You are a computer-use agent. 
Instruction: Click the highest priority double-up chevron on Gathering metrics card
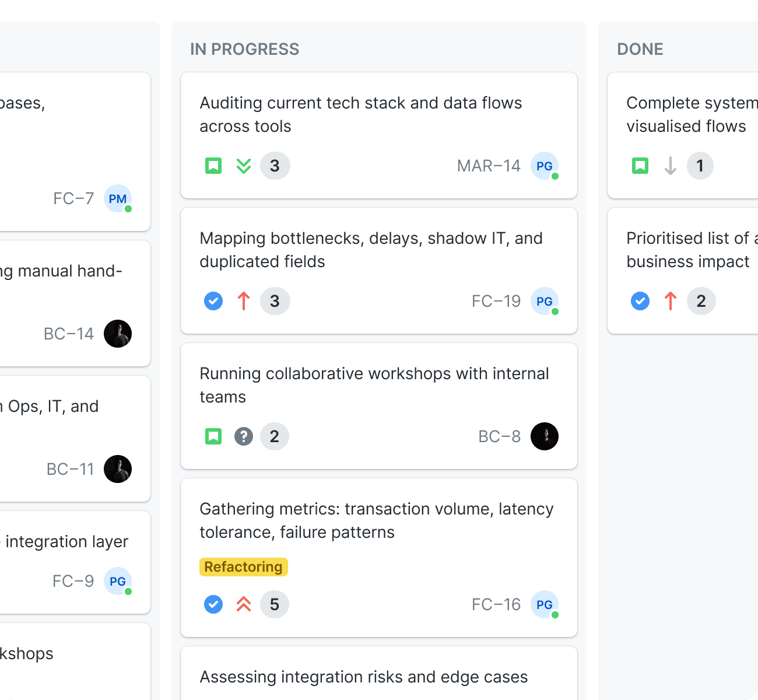point(244,604)
